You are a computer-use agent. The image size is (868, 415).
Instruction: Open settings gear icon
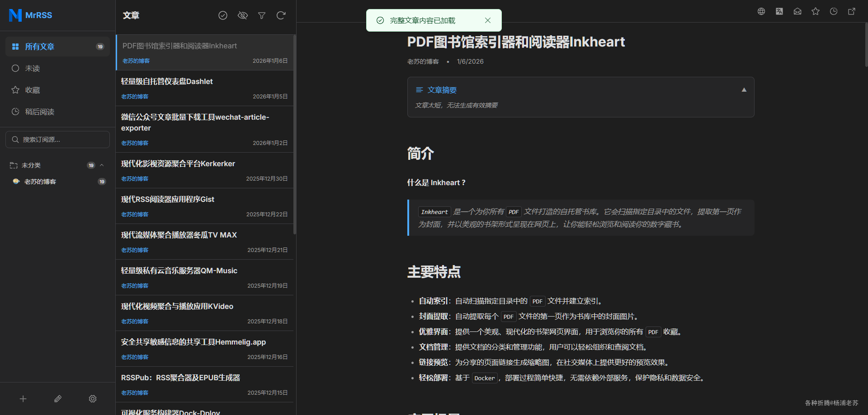93,399
